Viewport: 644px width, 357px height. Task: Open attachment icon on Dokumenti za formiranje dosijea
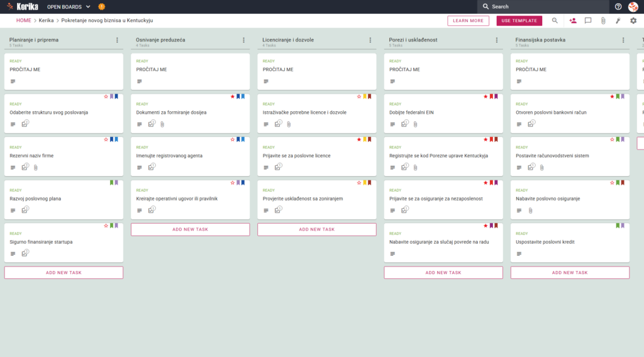click(162, 124)
